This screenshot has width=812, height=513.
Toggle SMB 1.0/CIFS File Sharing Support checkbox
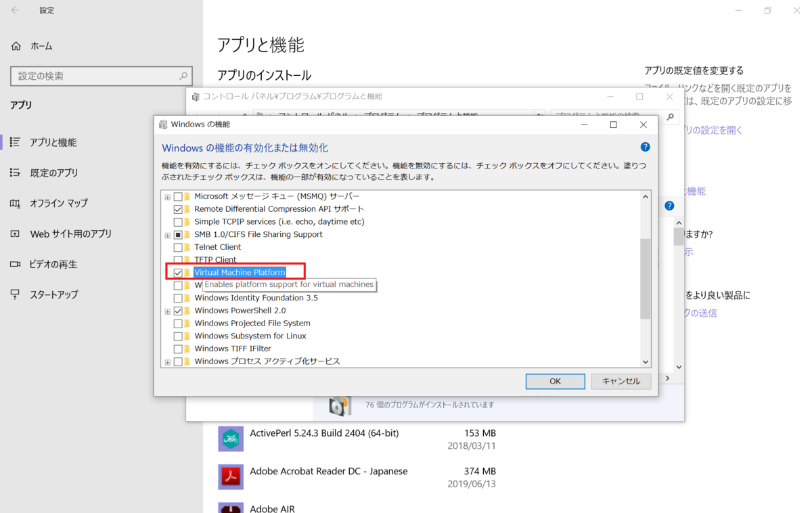tap(178, 235)
